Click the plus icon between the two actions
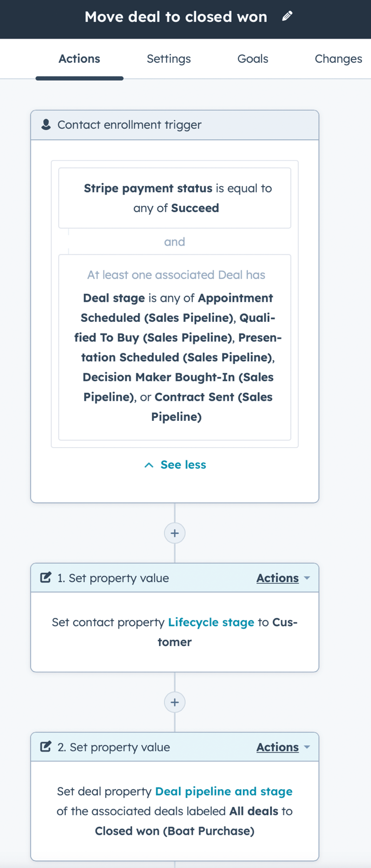The height and width of the screenshot is (868, 371). coord(174,702)
